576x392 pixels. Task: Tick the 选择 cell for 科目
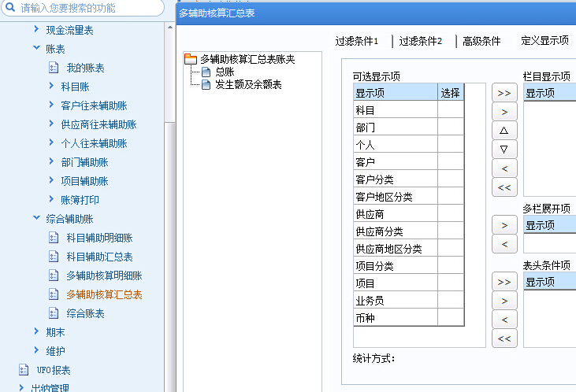point(451,109)
